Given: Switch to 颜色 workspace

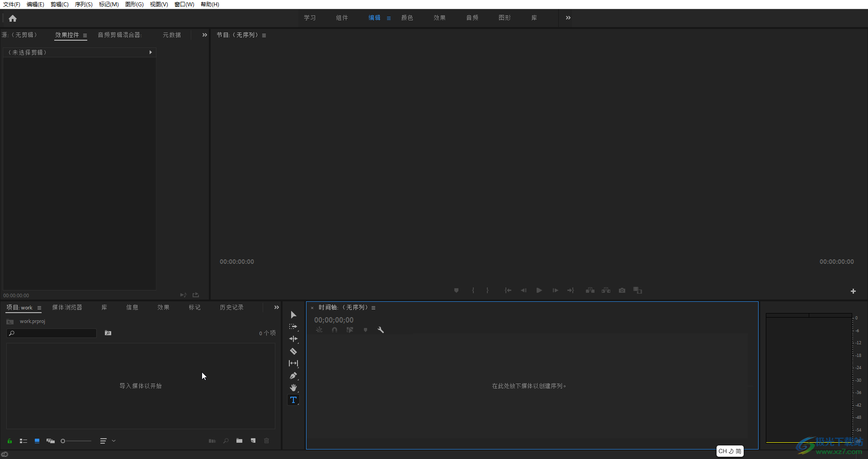Looking at the screenshot, I should click(x=407, y=18).
